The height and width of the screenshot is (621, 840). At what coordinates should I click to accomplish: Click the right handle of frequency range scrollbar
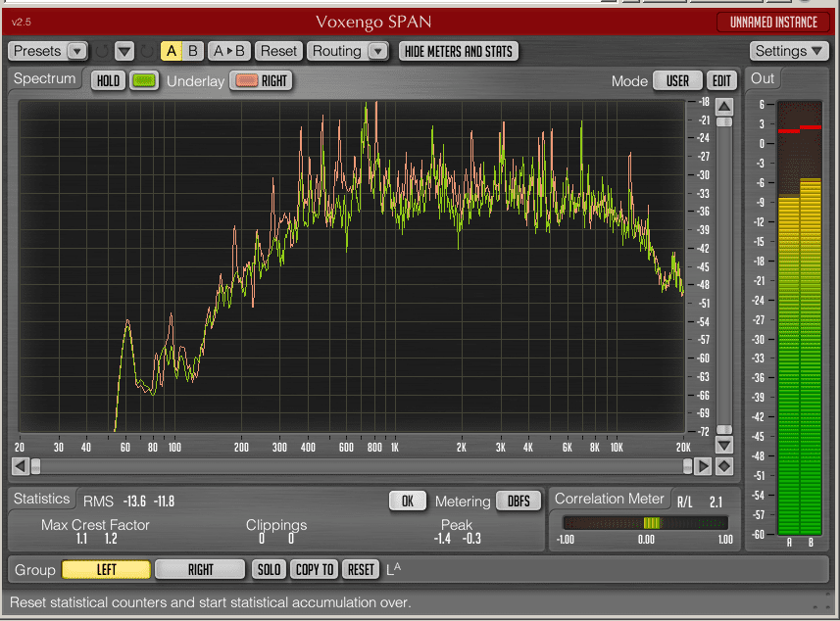tap(687, 466)
